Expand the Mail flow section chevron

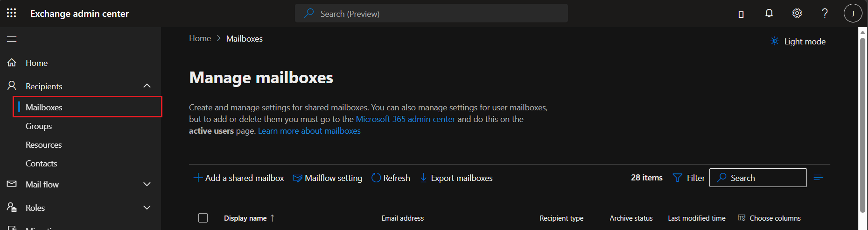[147, 184]
